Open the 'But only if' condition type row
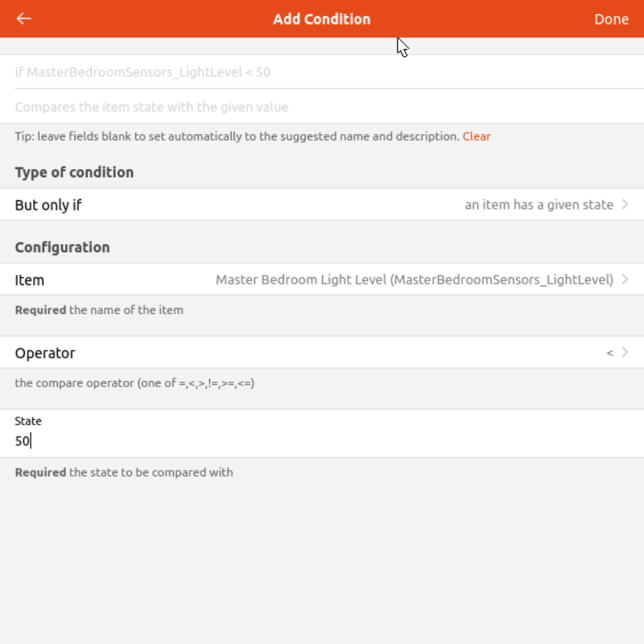The width and height of the screenshot is (644, 644). pos(48,205)
